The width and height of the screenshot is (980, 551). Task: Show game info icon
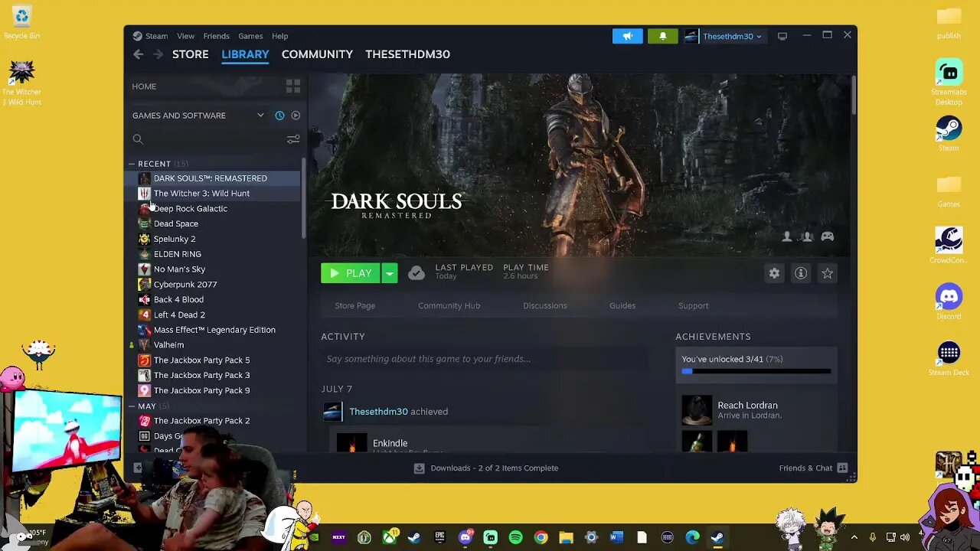801,273
